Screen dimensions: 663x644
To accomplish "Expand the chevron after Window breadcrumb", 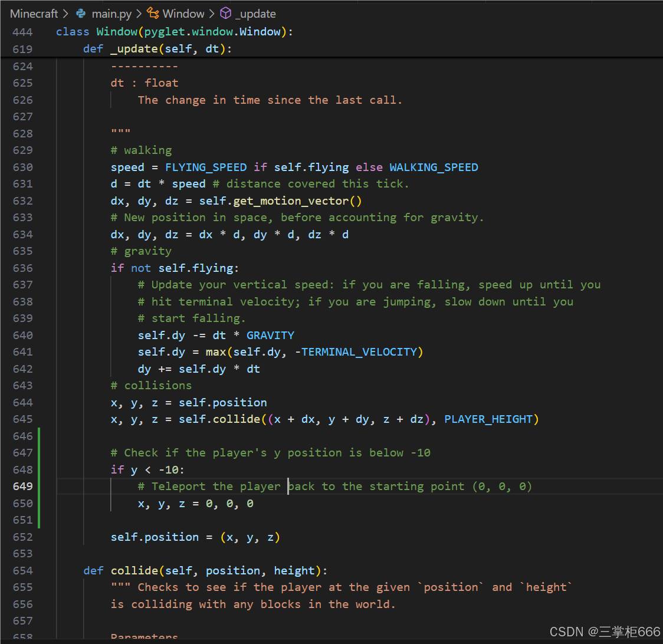I will pyautogui.click(x=211, y=14).
